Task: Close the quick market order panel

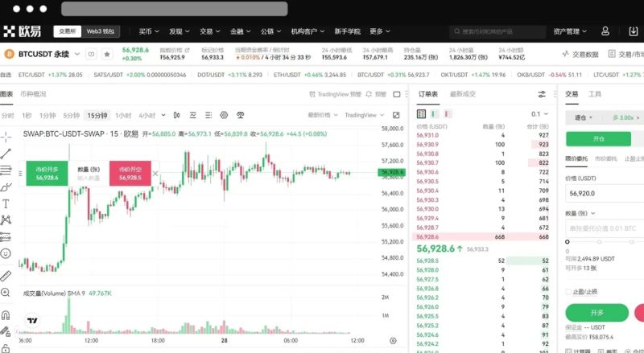Action: click(155, 174)
